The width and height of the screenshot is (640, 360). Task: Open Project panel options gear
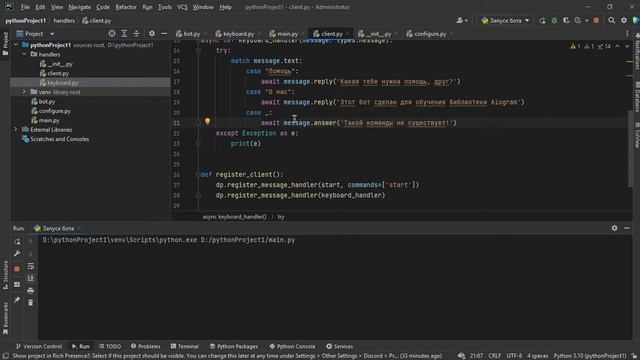point(151,34)
